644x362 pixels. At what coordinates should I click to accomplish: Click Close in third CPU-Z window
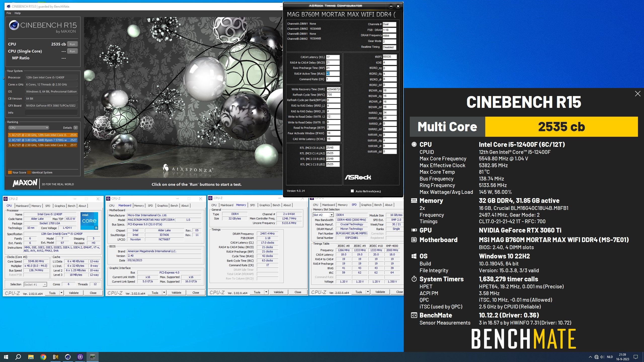(x=298, y=292)
